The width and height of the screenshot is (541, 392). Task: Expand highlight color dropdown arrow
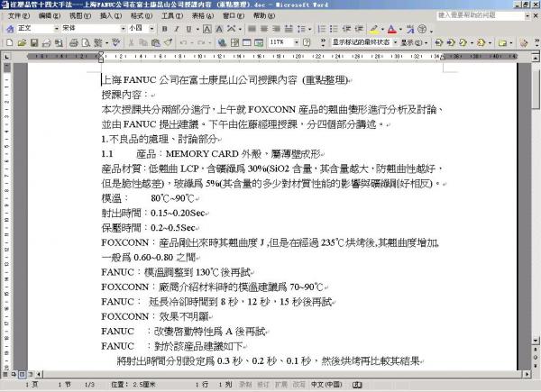click(382, 30)
